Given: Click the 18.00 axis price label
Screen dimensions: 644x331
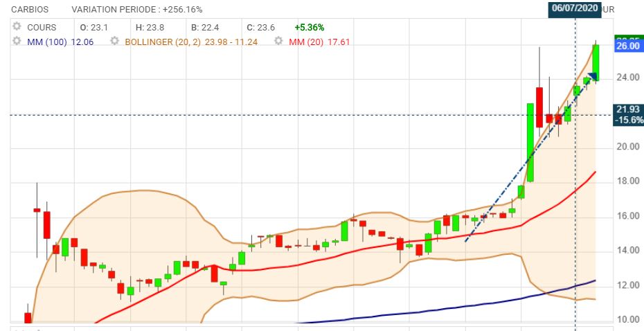Looking at the screenshot, I should point(628,181).
